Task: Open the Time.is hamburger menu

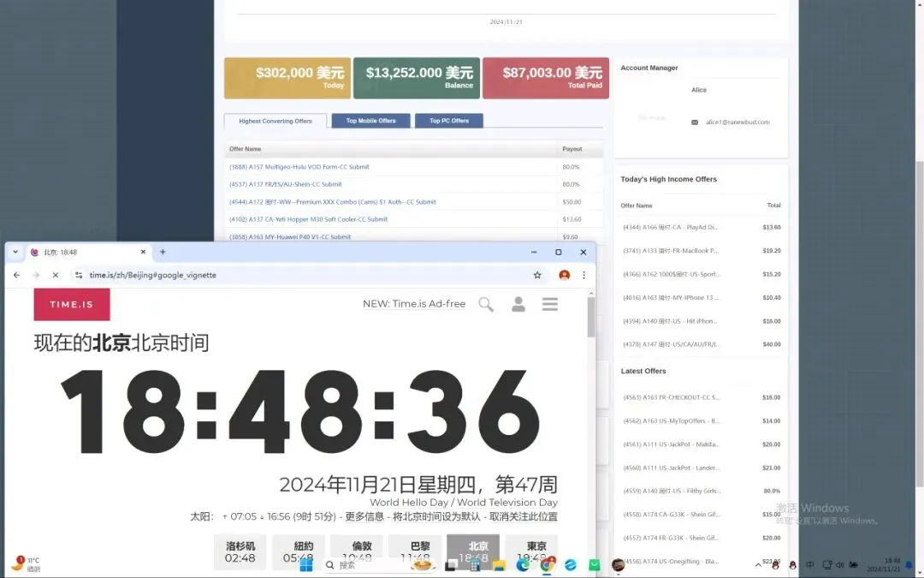Action: pyautogui.click(x=550, y=304)
